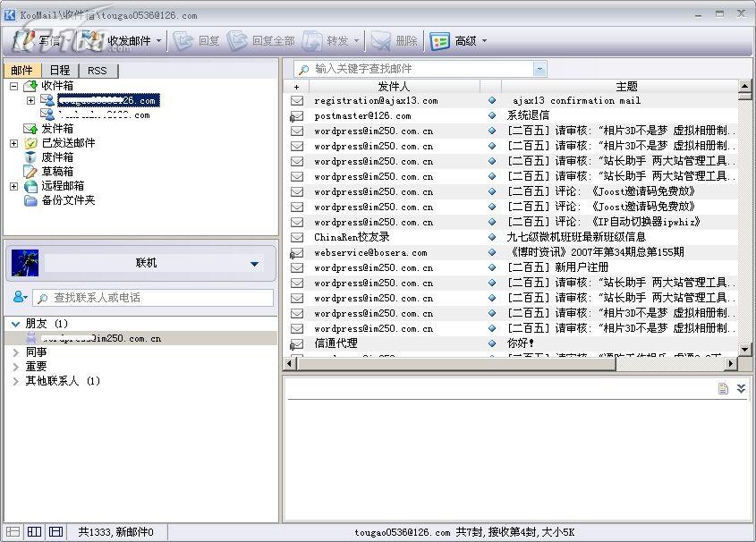This screenshot has height=542, width=756.
Task: Sort the list by 发件人 column header
Action: click(x=394, y=87)
